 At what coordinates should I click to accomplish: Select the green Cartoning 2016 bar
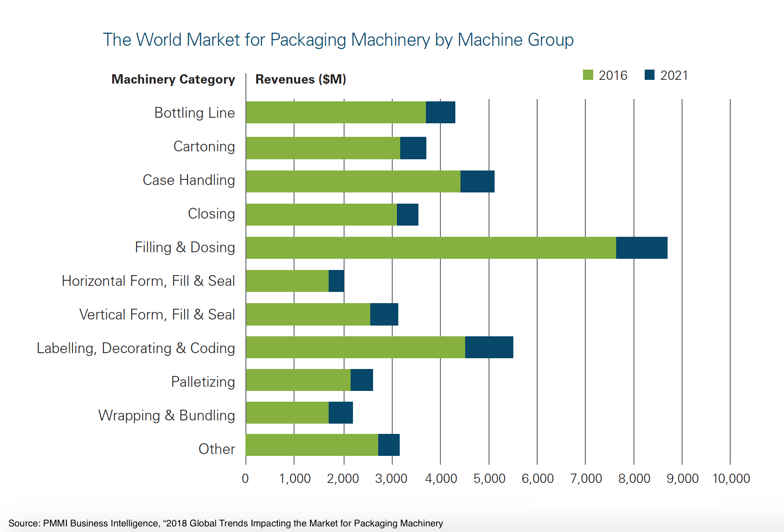coord(323,148)
